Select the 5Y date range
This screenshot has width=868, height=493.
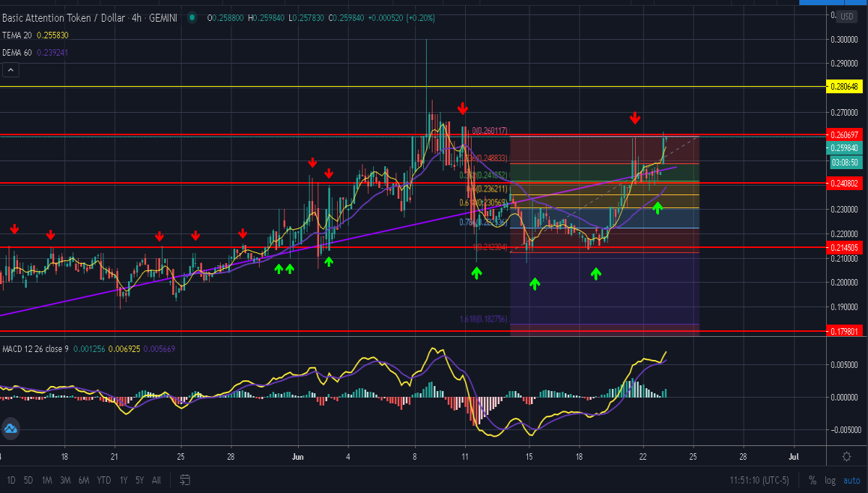(140, 480)
